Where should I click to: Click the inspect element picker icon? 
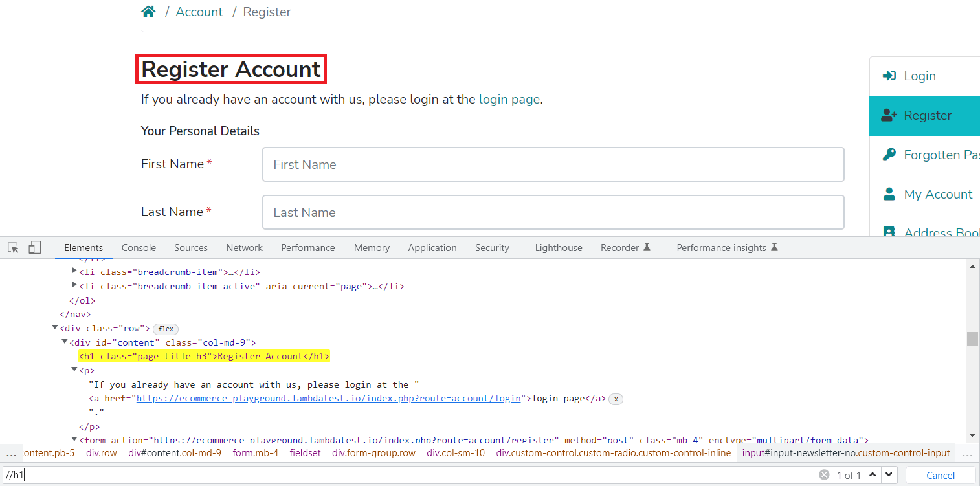click(13, 248)
